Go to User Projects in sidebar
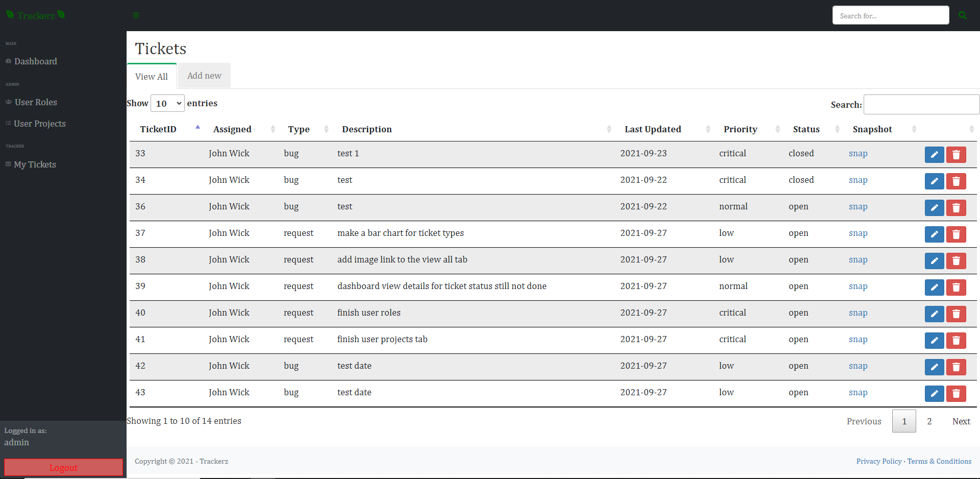This screenshot has height=479, width=980. pyautogui.click(x=40, y=124)
